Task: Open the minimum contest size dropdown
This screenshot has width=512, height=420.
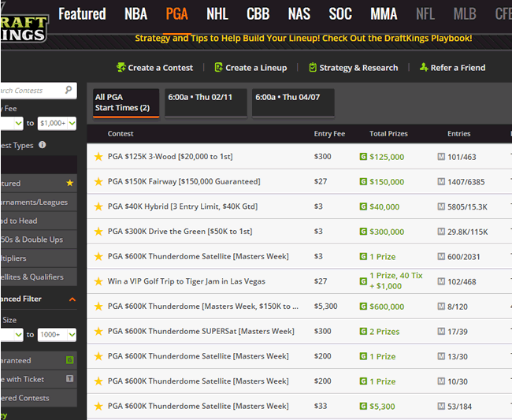Action: 12,335
